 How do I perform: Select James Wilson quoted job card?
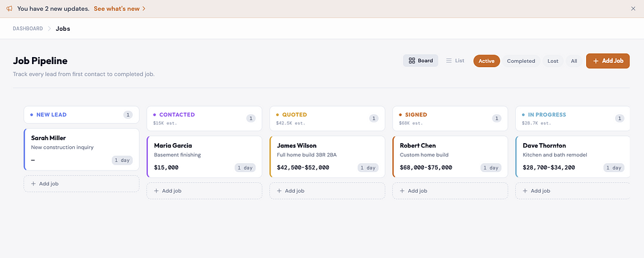pos(327,156)
